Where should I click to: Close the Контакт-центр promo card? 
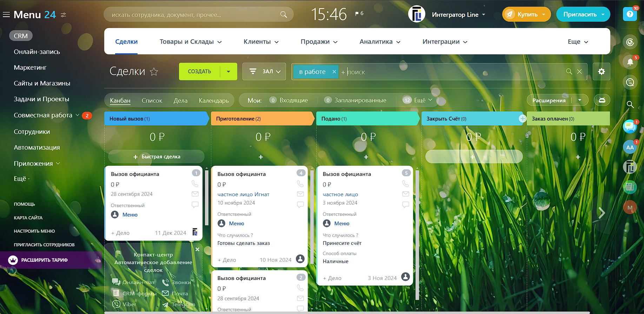click(x=197, y=249)
